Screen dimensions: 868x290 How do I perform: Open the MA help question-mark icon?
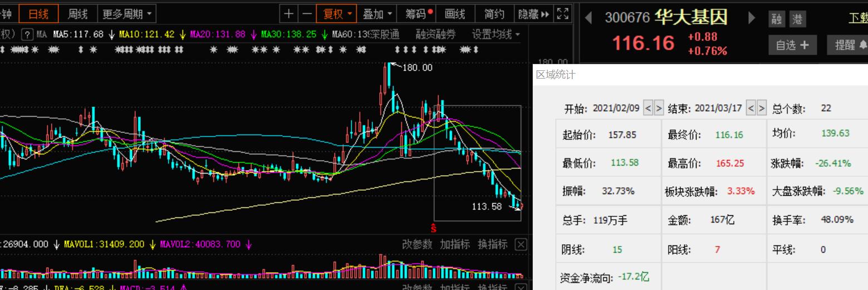coord(27,35)
